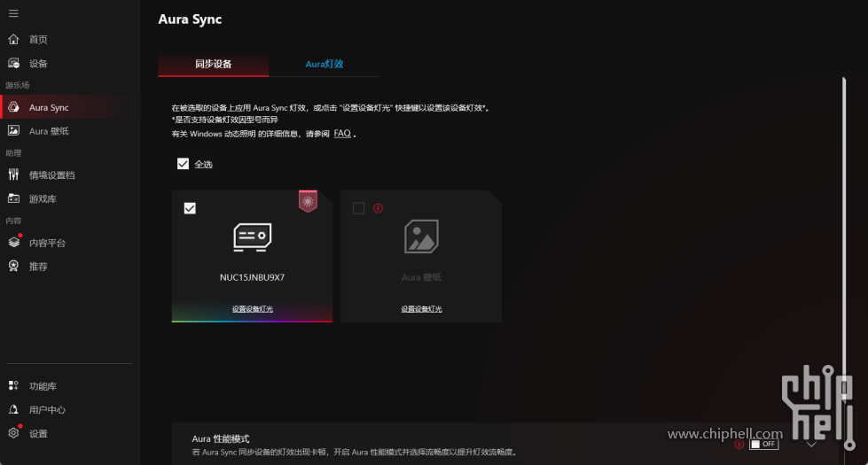
Task: Open the 功能库 grid icon
Action: (x=13, y=386)
